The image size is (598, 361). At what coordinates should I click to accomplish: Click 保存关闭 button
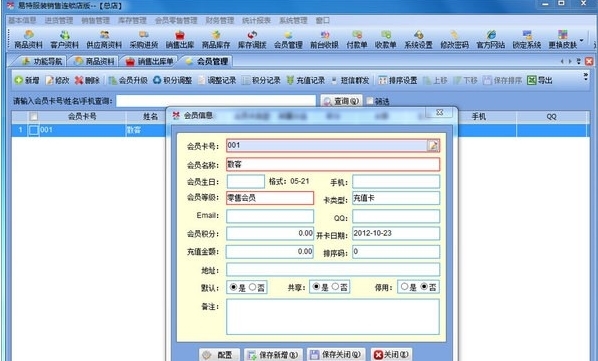(x=336, y=355)
